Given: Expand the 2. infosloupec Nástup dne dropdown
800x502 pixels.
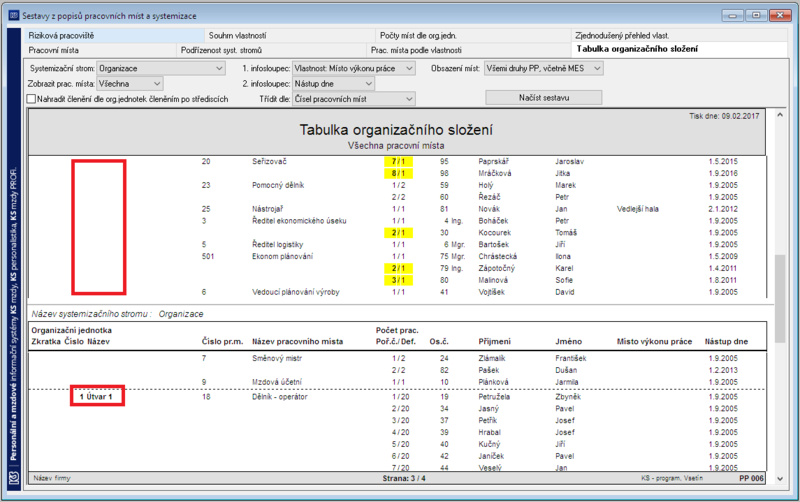Looking at the screenshot, I should tap(334, 84).
